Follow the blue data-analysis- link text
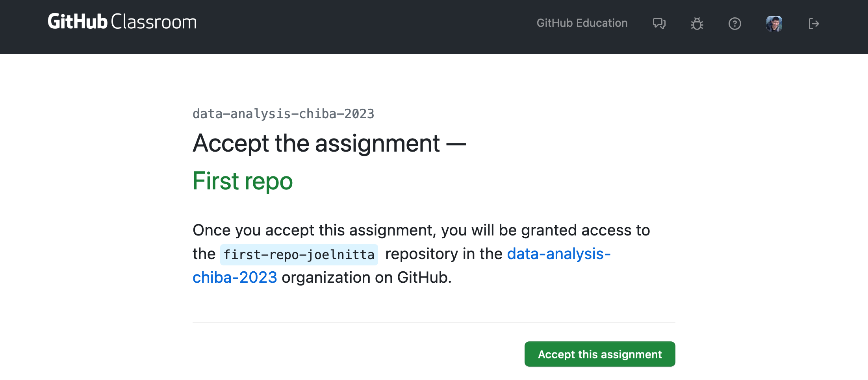This screenshot has height=380, width=868. (558, 254)
